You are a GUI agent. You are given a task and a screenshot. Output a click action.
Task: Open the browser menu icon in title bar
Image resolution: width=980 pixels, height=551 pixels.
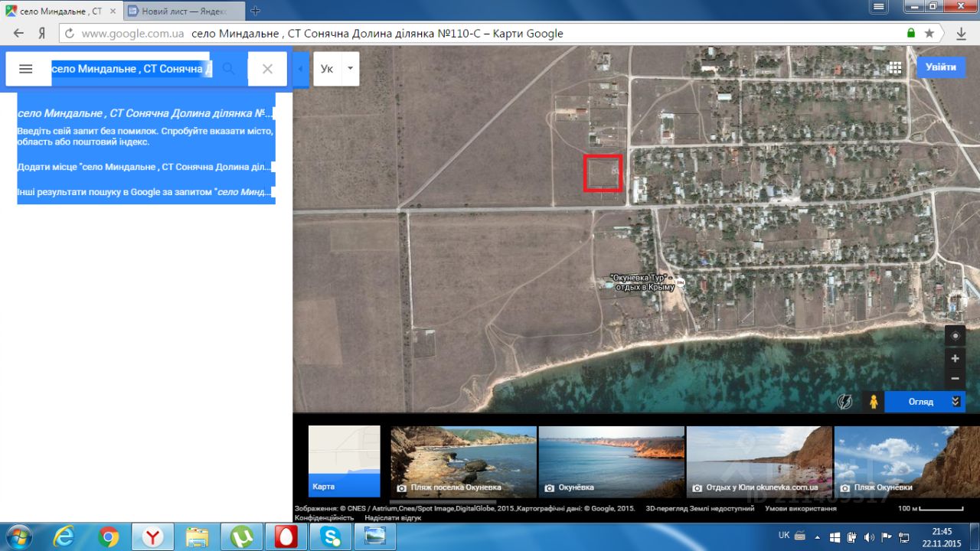(x=880, y=6)
